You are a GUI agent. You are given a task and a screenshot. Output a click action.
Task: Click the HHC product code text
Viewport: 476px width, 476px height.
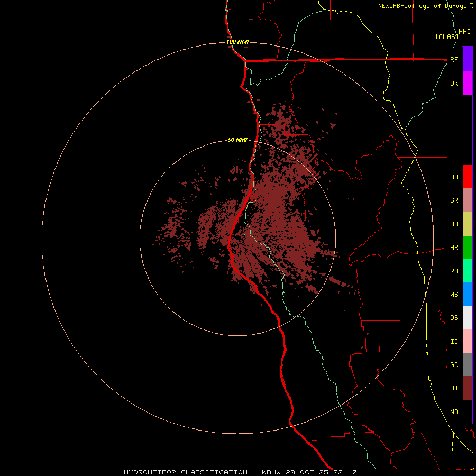464,32
